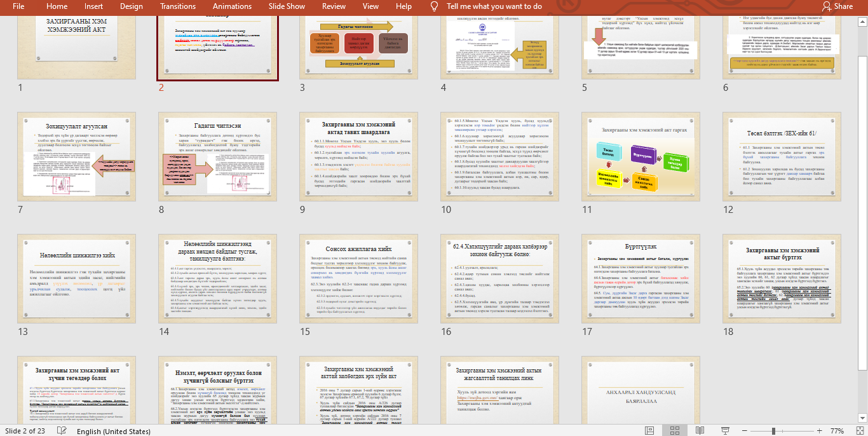Type in Tell me what you want to do
Image resolution: width=868 pixels, height=436 pixels.
click(494, 6)
